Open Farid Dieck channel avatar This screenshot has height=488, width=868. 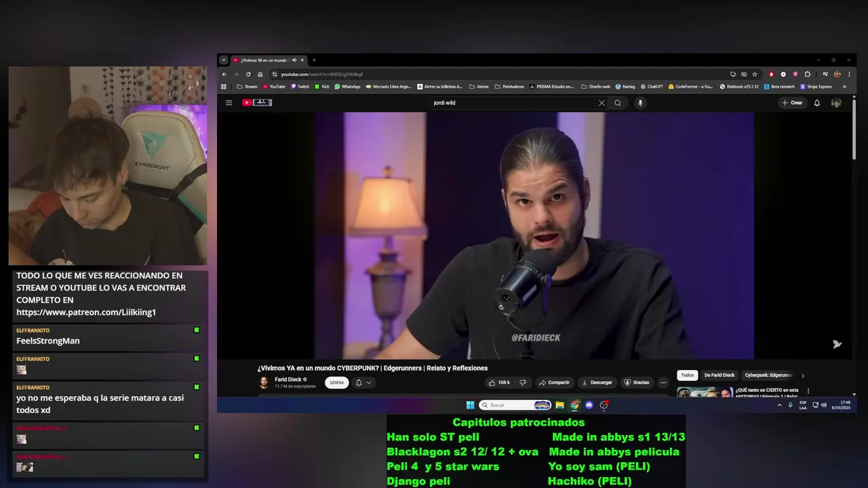264,383
